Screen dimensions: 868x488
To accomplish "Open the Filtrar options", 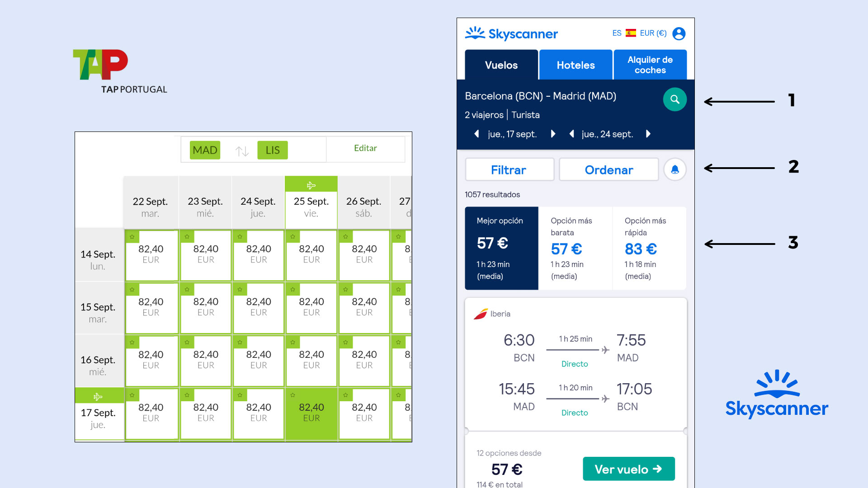I will [509, 170].
